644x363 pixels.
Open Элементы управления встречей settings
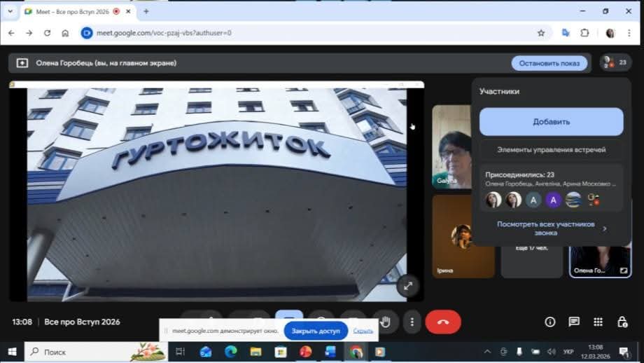pyautogui.click(x=551, y=149)
